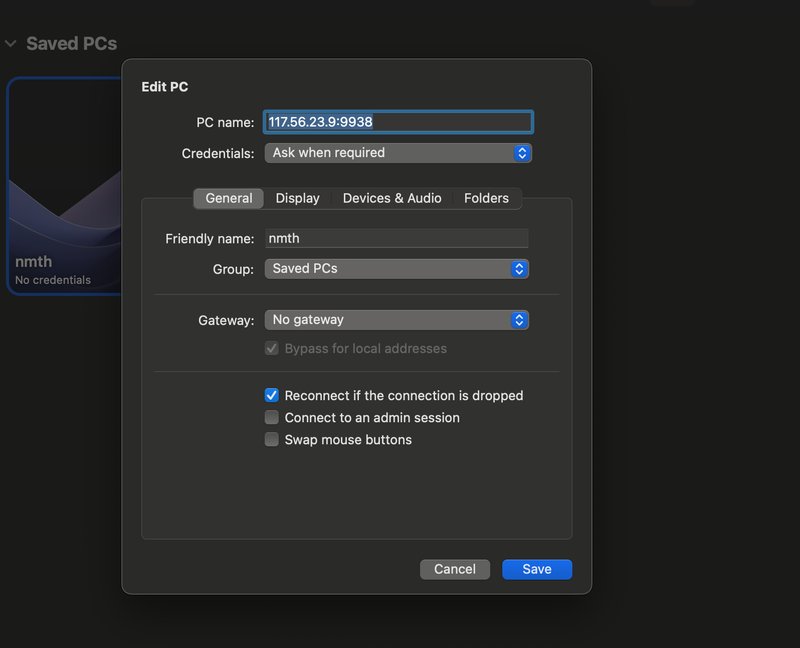800x648 pixels.
Task: Cancel the Edit PC dialog
Action: click(x=455, y=569)
